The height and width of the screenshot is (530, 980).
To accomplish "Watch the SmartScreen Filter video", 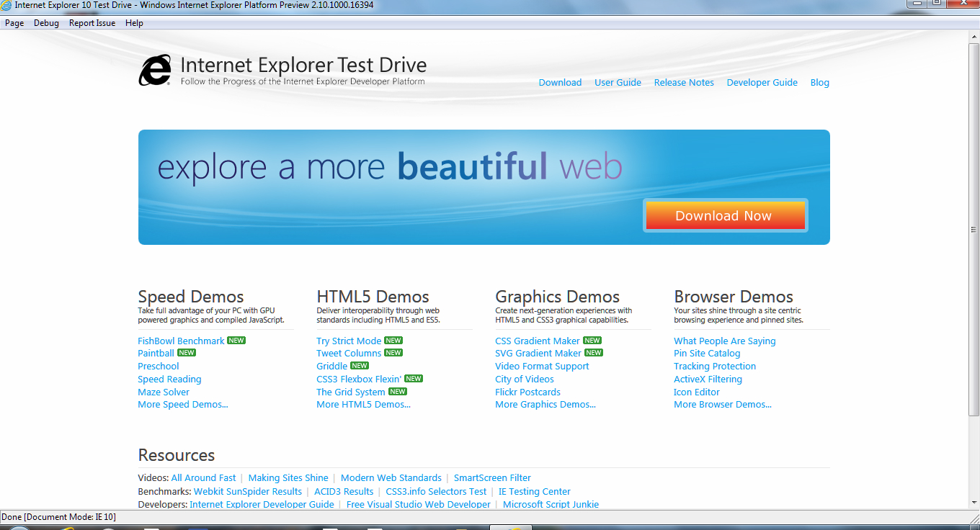I will coord(492,478).
